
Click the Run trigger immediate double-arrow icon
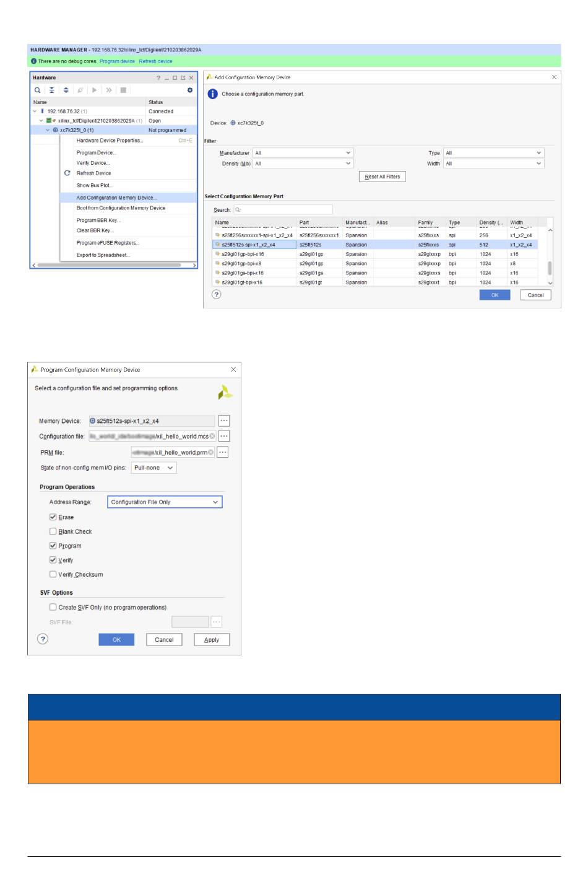point(109,90)
